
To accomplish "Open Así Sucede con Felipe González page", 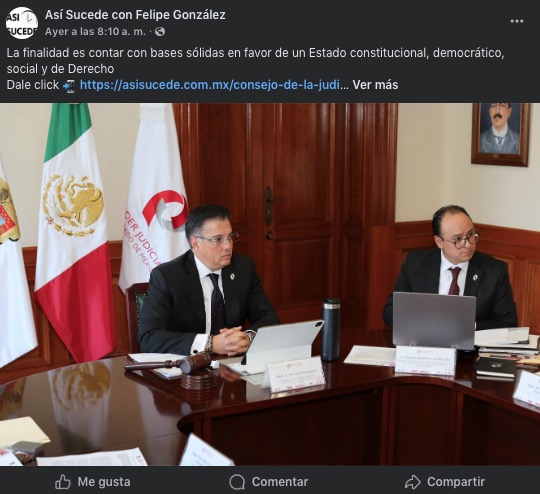I will [x=135, y=15].
